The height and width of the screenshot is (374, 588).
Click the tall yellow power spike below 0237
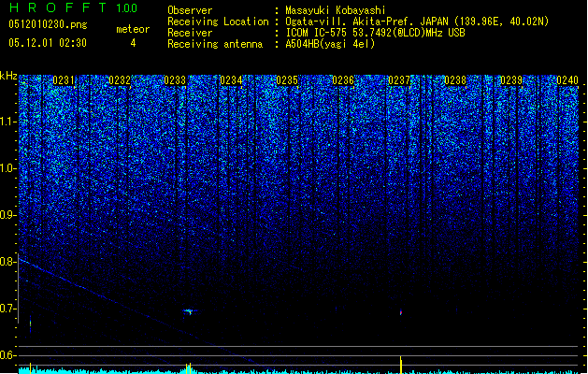pyautogui.click(x=401, y=365)
